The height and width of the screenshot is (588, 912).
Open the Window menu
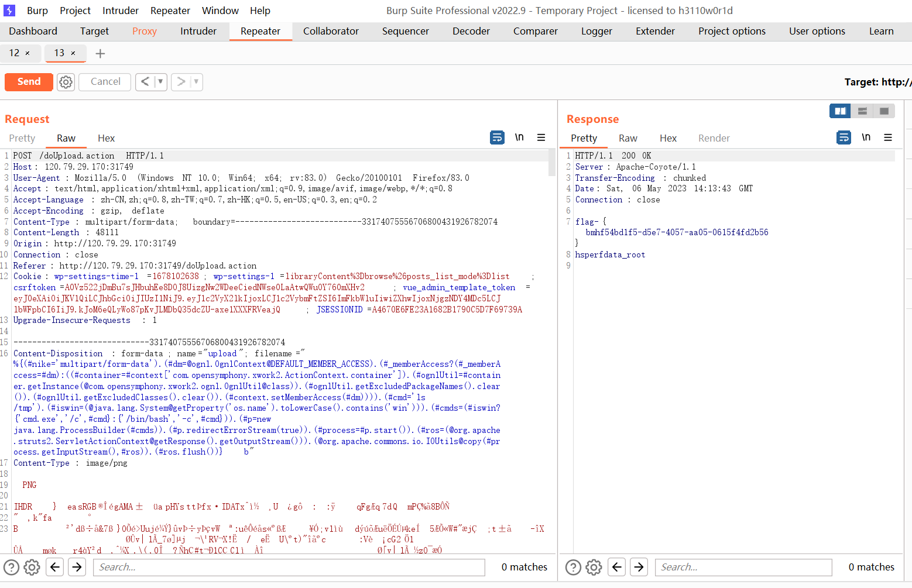(220, 11)
